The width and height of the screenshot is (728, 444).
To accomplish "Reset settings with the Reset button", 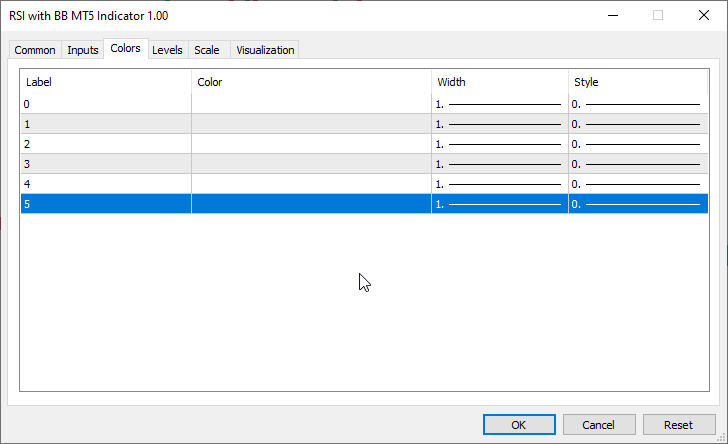I will (679, 424).
